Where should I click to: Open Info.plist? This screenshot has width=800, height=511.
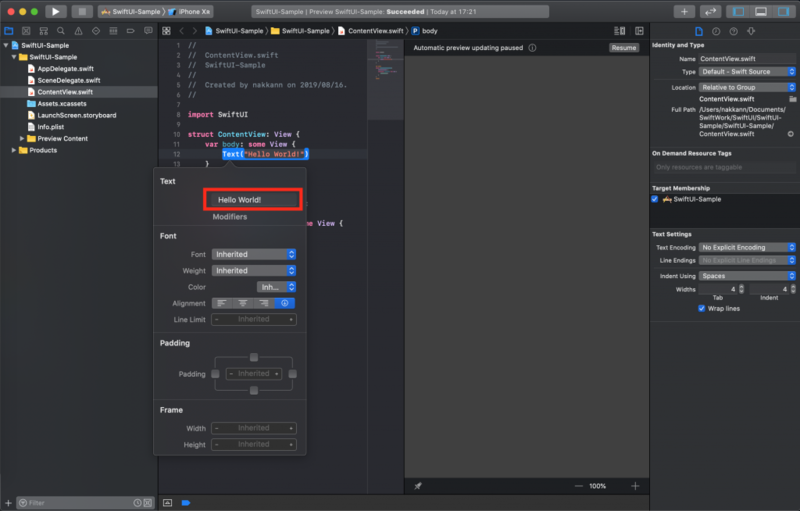51,127
